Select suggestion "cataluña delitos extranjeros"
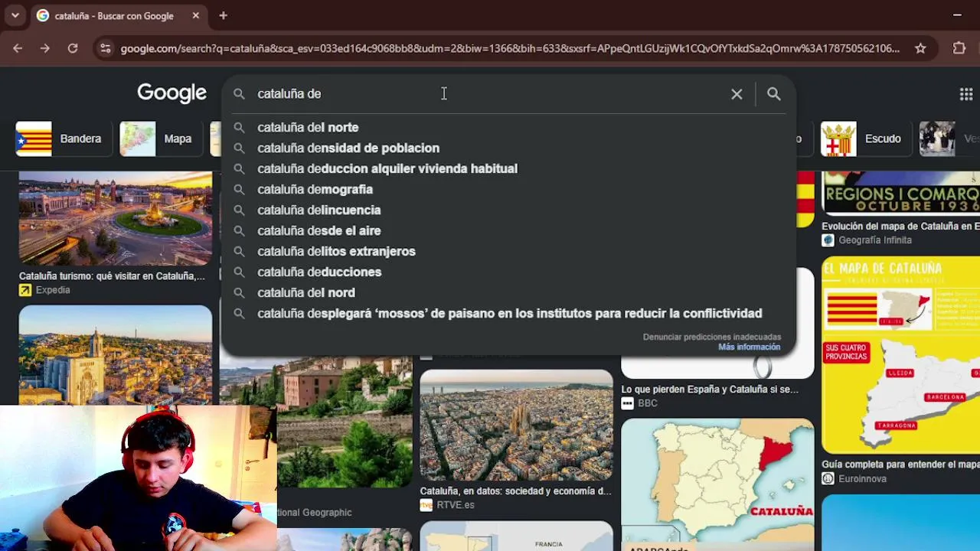The width and height of the screenshot is (980, 551). 508,252
